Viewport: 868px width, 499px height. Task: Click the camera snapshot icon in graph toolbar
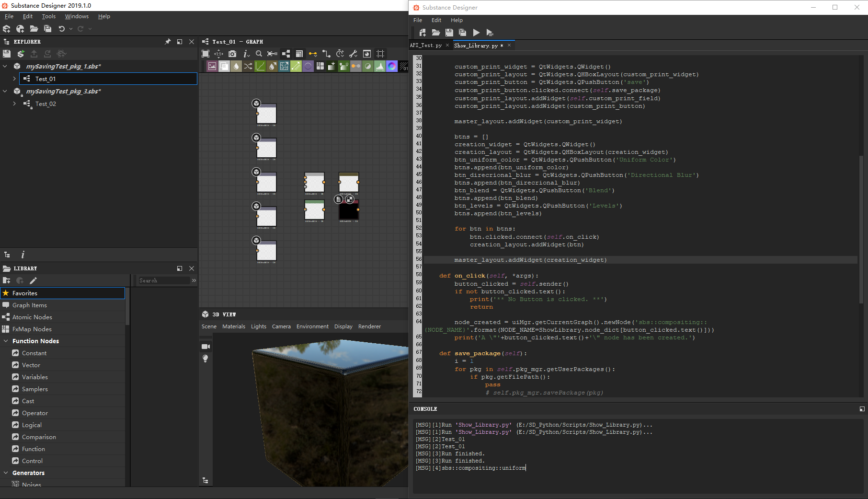pos(232,54)
